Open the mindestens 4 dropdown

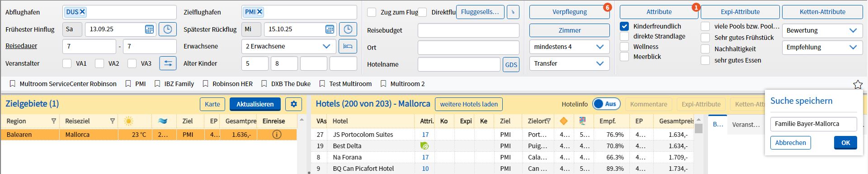(x=569, y=47)
